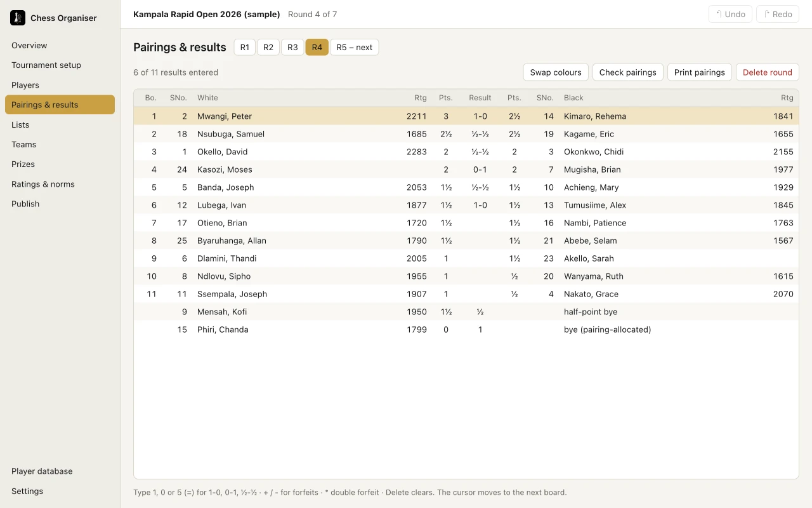Click the Redo button
Viewport: 812px width, 508px height.
coord(777,14)
